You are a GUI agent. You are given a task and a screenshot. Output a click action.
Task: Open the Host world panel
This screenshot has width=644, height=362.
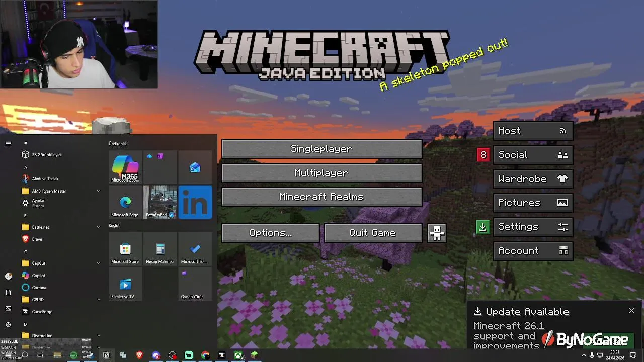533,130
